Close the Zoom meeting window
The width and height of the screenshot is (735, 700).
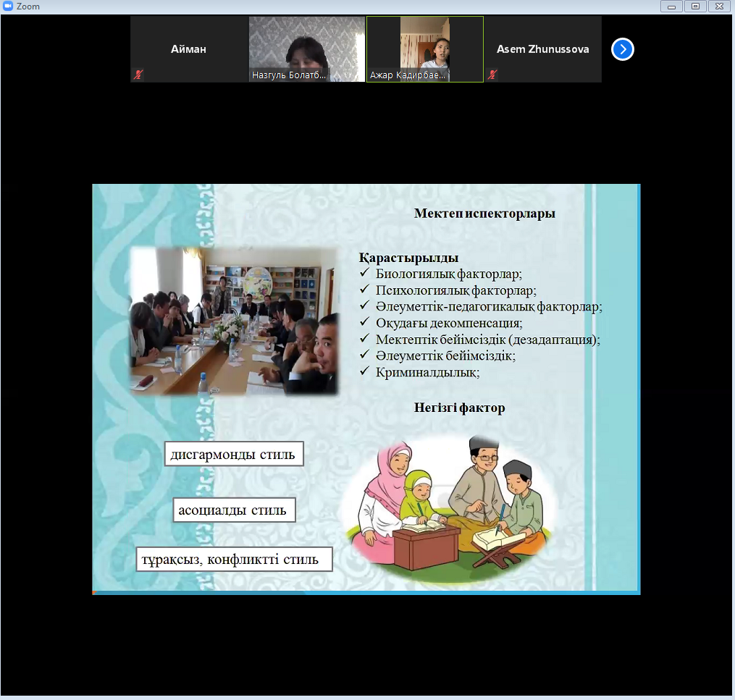click(x=719, y=7)
